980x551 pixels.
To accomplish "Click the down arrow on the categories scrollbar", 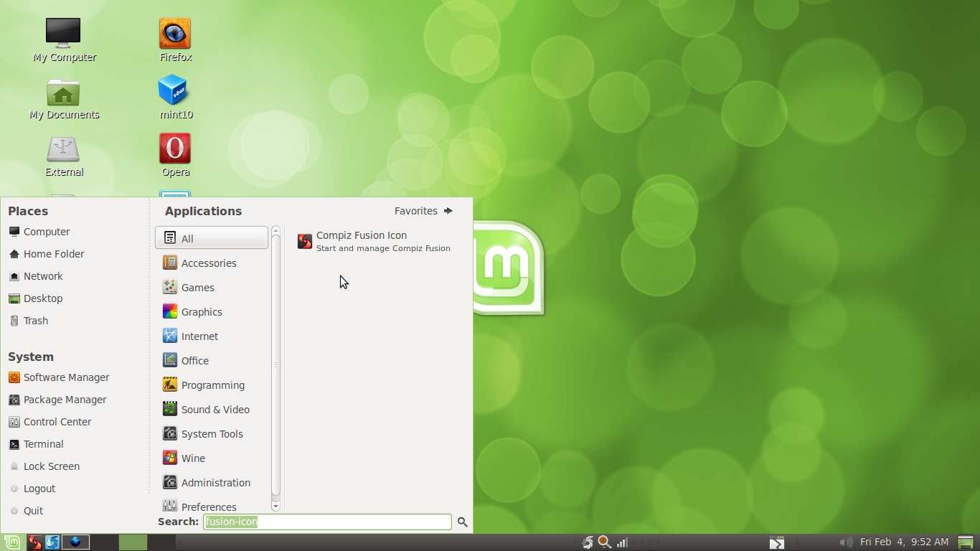I will tap(275, 506).
